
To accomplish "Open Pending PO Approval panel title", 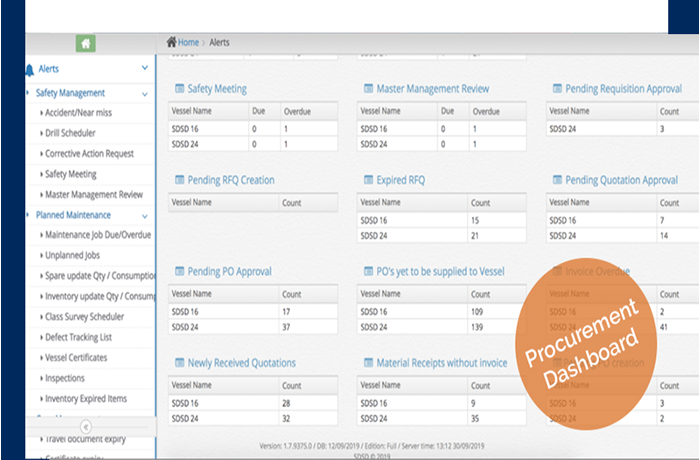I will 229,272.
